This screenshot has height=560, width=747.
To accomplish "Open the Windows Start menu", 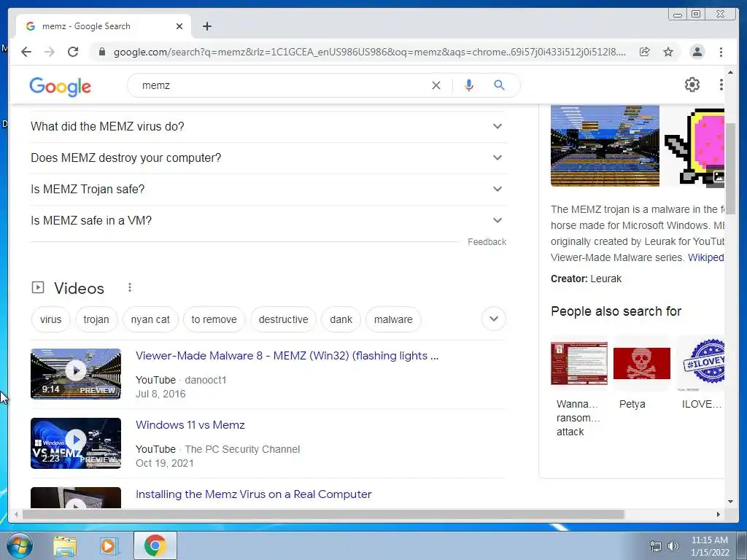I will 20,545.
